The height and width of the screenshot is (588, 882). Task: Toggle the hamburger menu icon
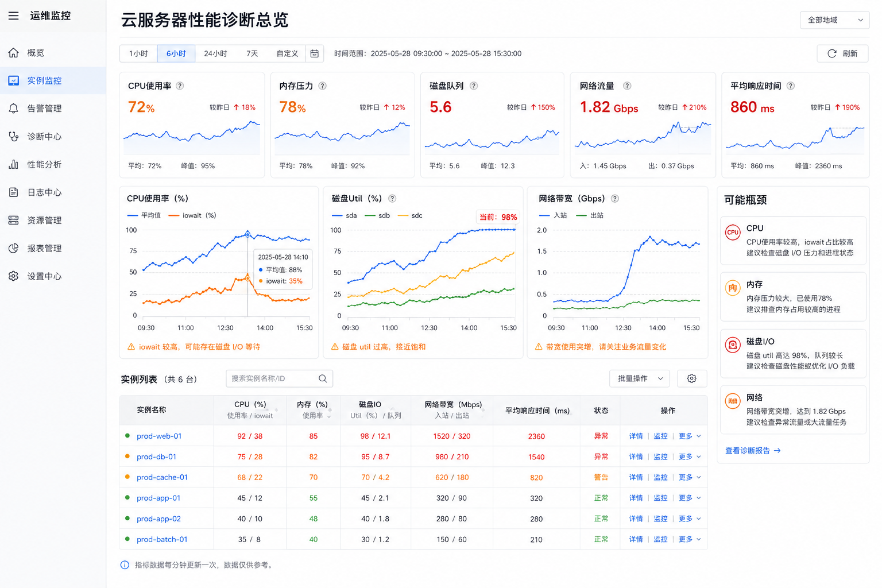pos(13,16)
